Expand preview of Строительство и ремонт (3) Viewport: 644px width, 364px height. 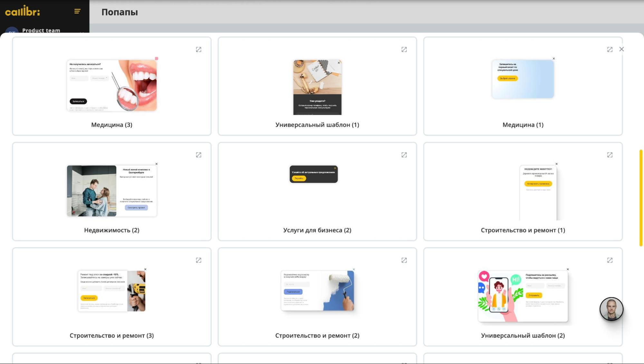pyautogui.click(x=198, y=260)
